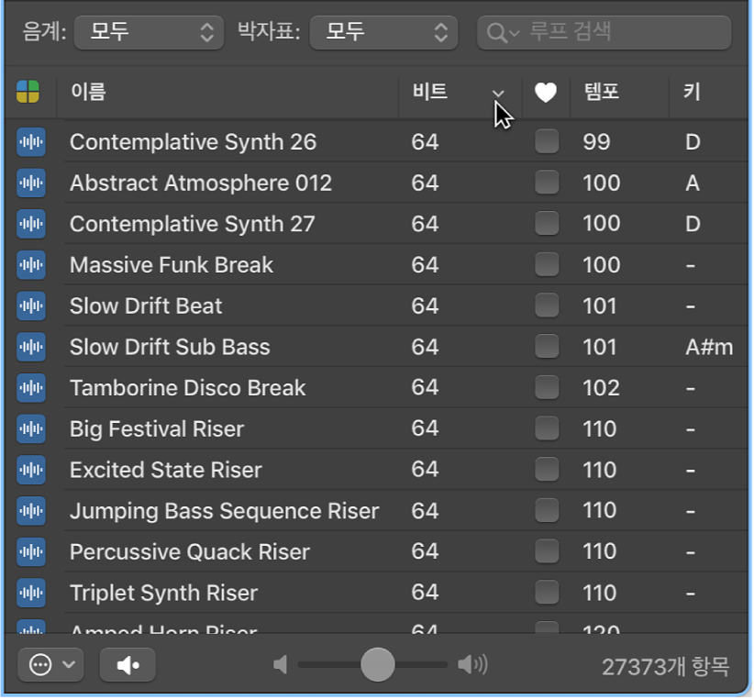Image resolution: width=754 pixels, height=700 pixels.
Task: Enable favorite for Percussive Quack Riser
Action: (547, 551)
